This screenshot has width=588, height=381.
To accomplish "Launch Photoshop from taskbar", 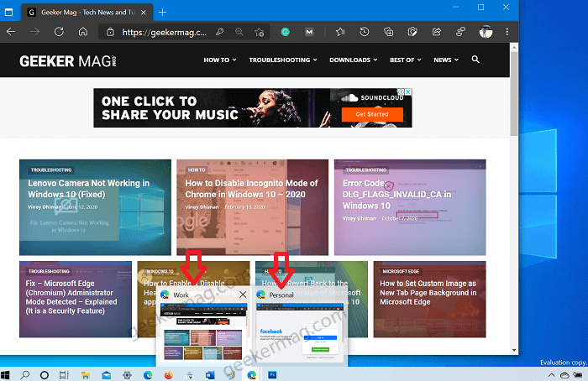I will 272,375.
